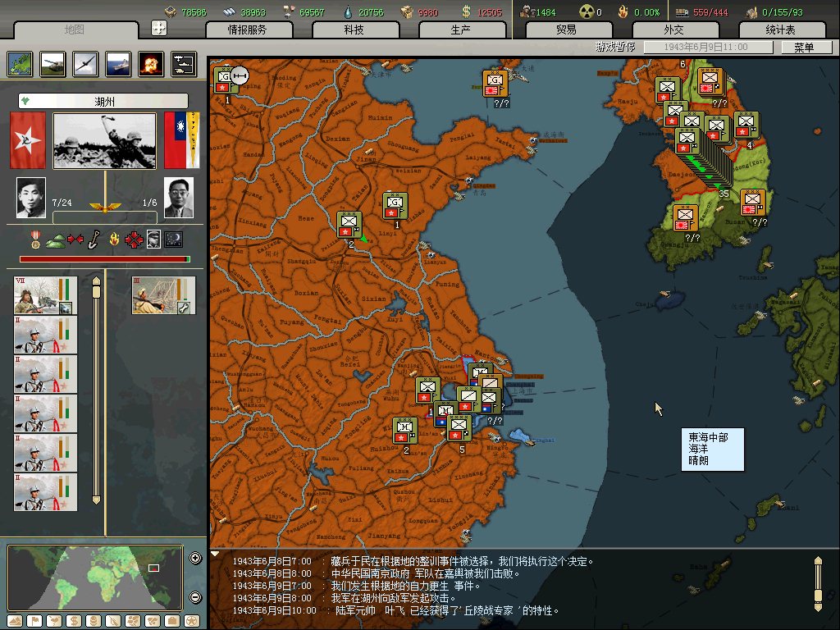The image size is (840, 630).
Task: Expand panel with the four-arrow button
Action: click(x=159, y=28)
